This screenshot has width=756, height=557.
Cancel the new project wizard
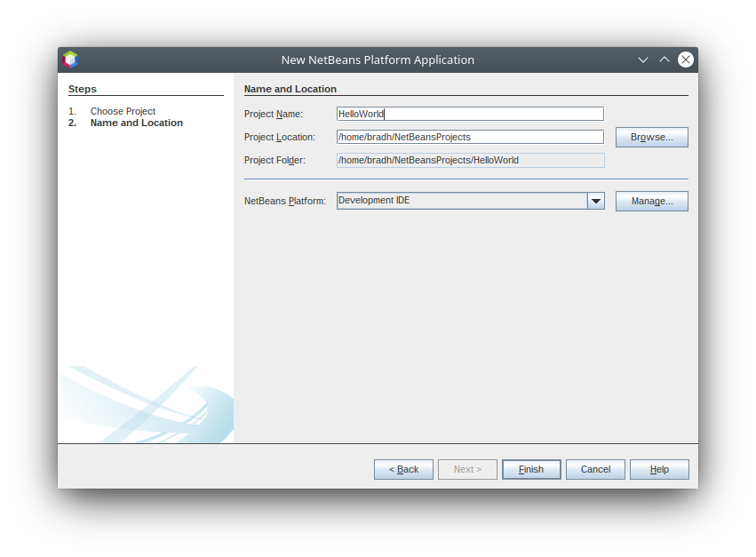(595, 469)
